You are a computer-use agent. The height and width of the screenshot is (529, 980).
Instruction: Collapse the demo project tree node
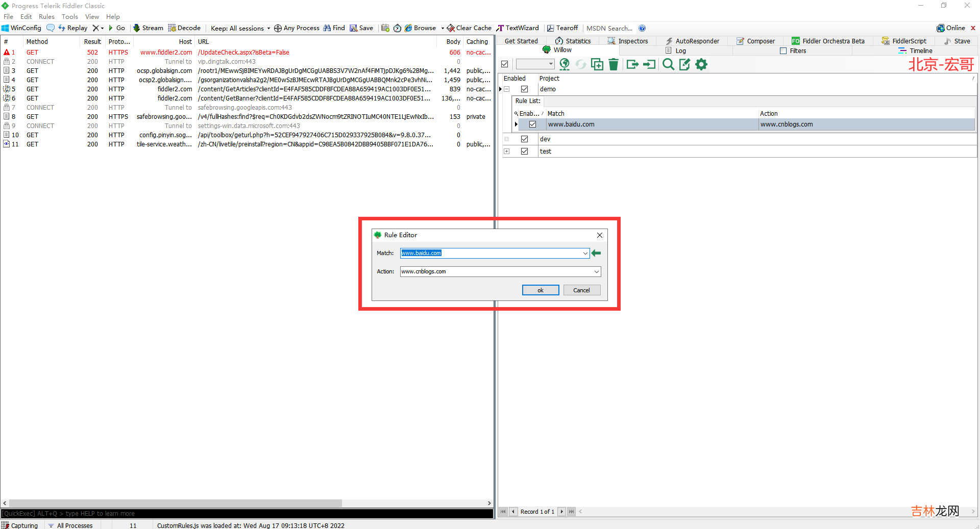click(x=507, y=89)
